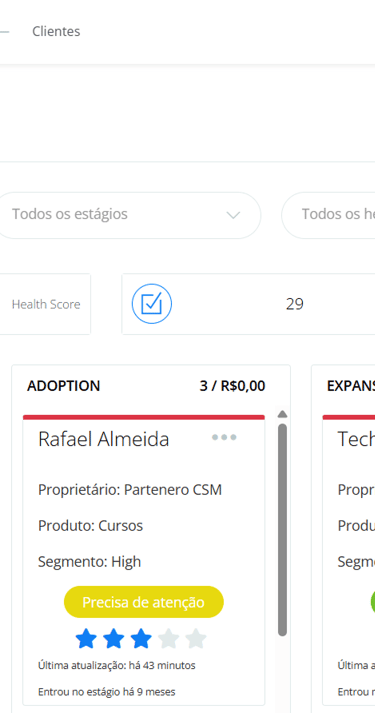Open the Rafael Almeida client name
375x713 pixels.
pyautogui.click(x=104, y=439)
